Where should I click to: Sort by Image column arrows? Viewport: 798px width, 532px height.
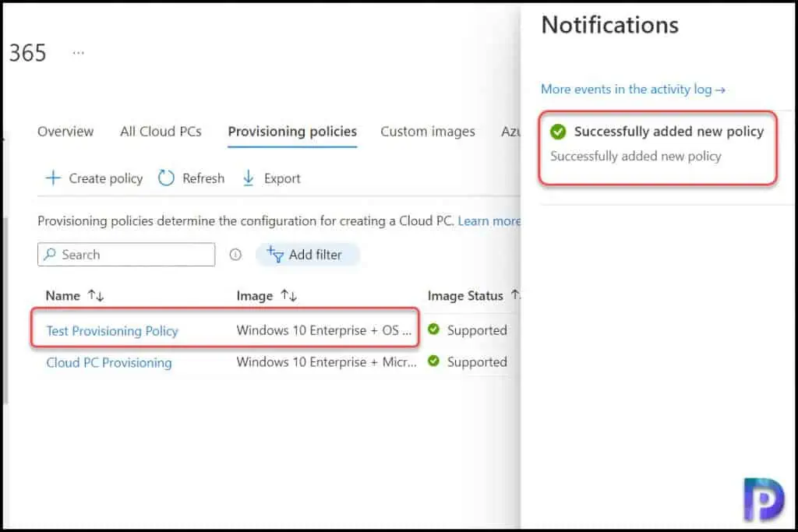click(x=288, y=295)
